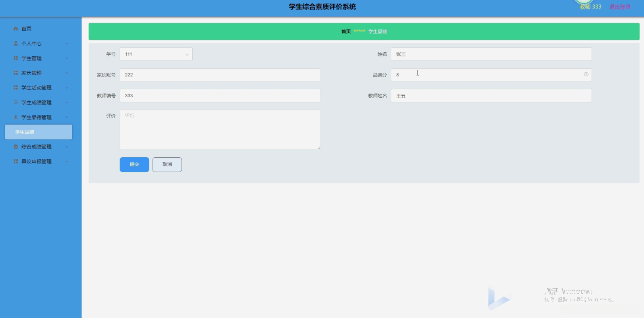
Task: Clear the 品德分 field with the clear icon
Action: (586, 75)
